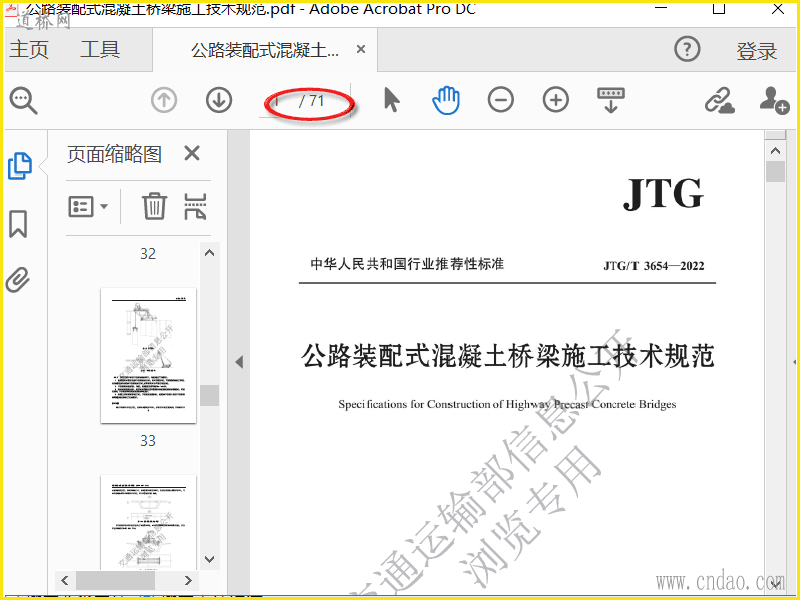Choose the arrow selection tool
Viewport: 800px width, 600px height.
point(391,99)
